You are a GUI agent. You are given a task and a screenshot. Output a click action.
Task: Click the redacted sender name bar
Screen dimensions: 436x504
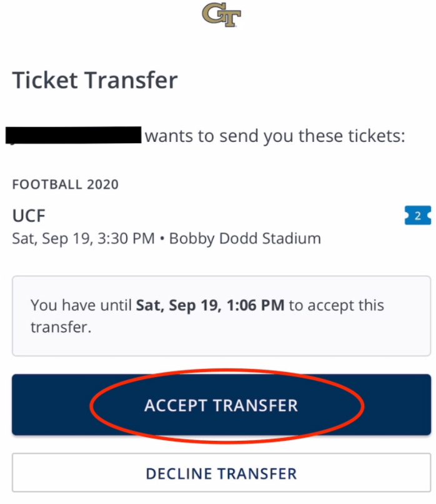[x=74, y=135]
